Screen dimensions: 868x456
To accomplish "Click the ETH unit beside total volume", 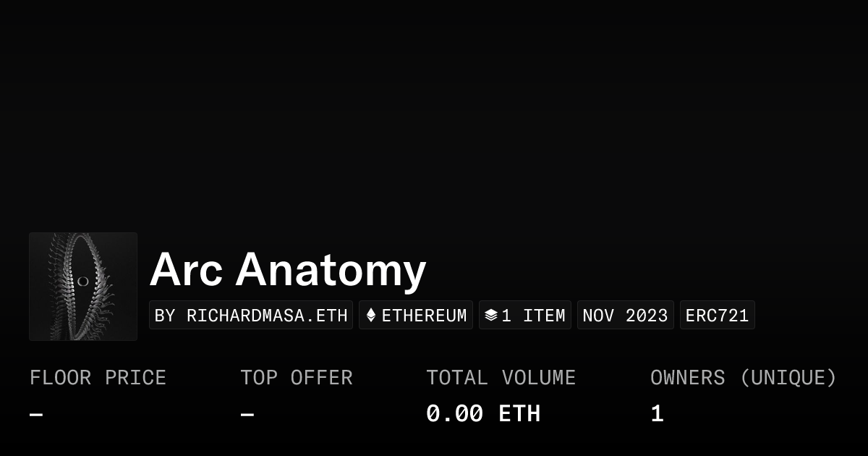I will point(519,414).
